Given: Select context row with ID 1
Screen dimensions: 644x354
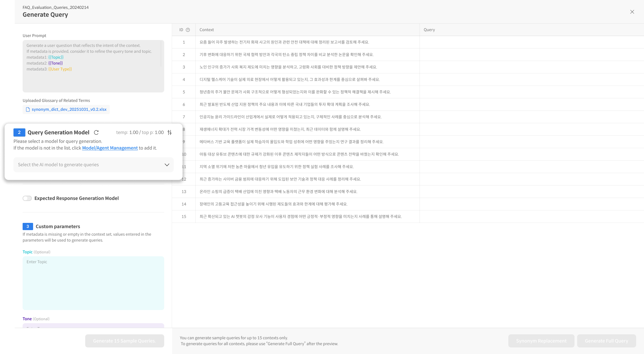Looking at the screenshot, I should [x=284, y=42].
